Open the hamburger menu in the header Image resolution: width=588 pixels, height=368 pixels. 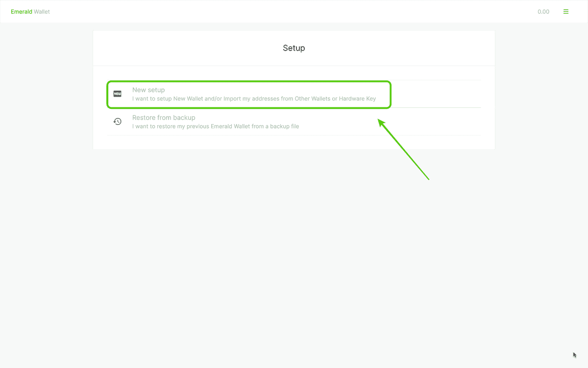[566, 12]
